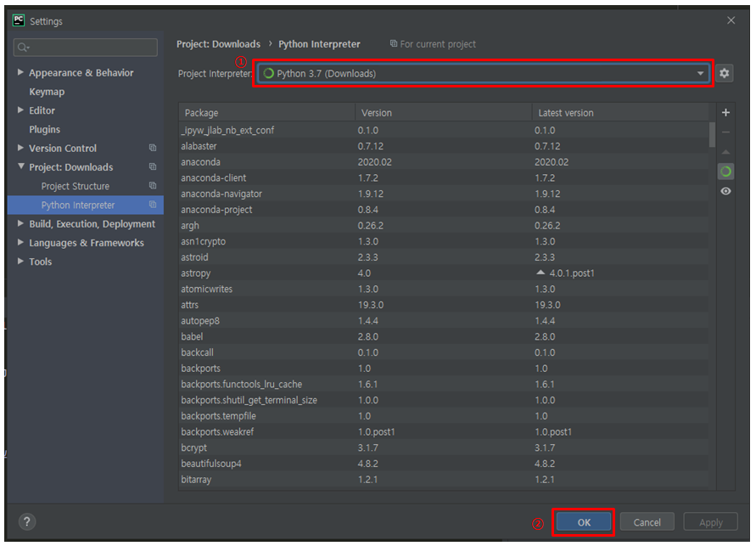Select the anaconda-client package row
The width and height of the screenshot is (756, 546).
[444, 178]
